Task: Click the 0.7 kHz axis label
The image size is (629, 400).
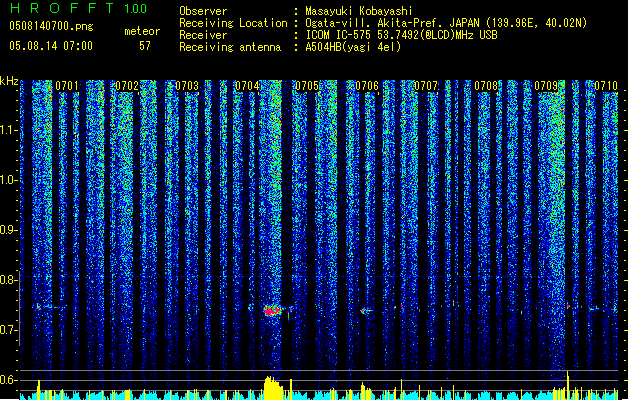Action: (x=9, y=330)
